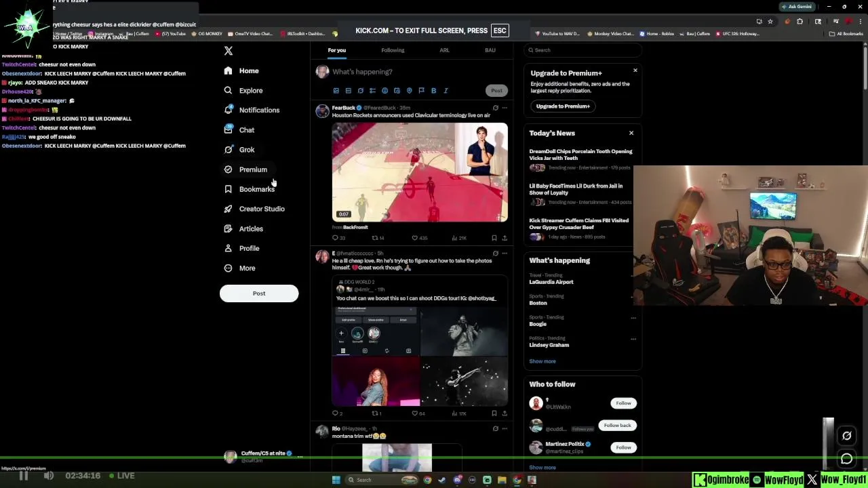Switch to the Following tab
868x488 pixels.
point(393,50)
